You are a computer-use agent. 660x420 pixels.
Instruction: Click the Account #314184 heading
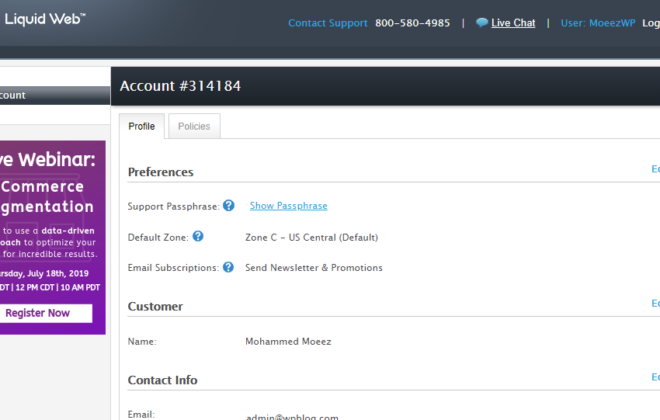tap(180, 86)
